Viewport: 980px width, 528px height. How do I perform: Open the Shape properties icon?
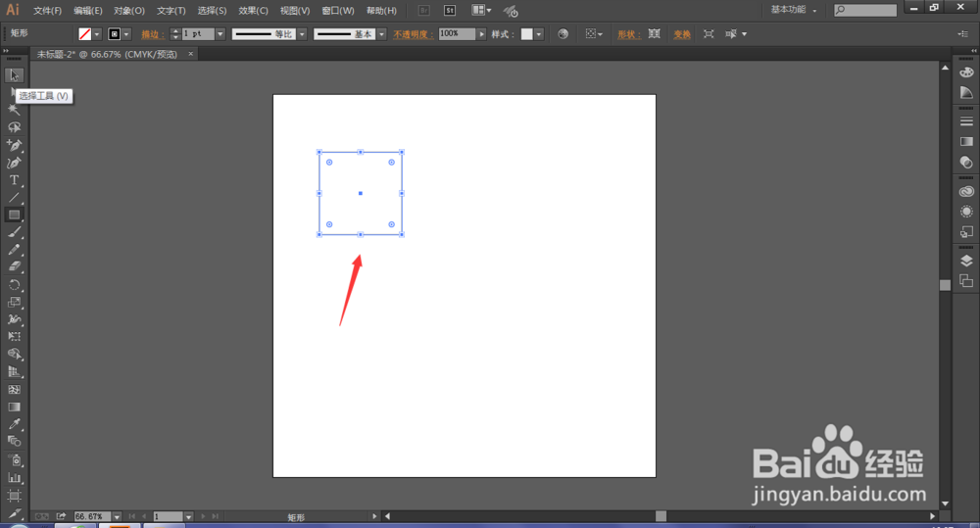tap(655, 33)
